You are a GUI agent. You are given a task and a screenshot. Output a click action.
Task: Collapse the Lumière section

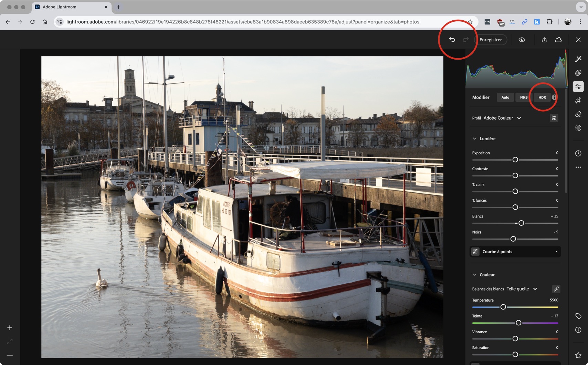coord(475,139)
